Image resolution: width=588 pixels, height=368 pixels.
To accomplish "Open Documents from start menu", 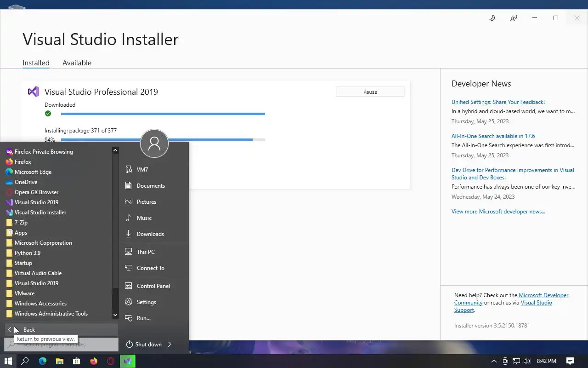I will [x=154, y=186].
